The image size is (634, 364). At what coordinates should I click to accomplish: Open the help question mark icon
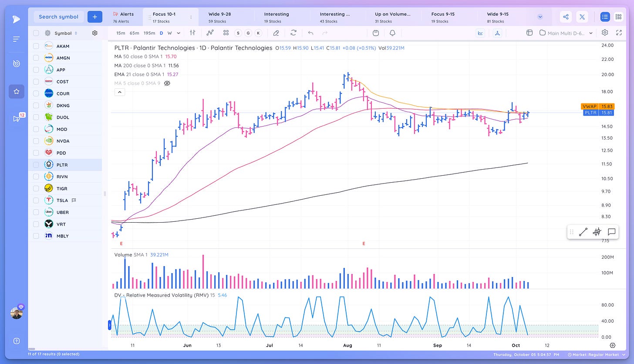[17, 341]
